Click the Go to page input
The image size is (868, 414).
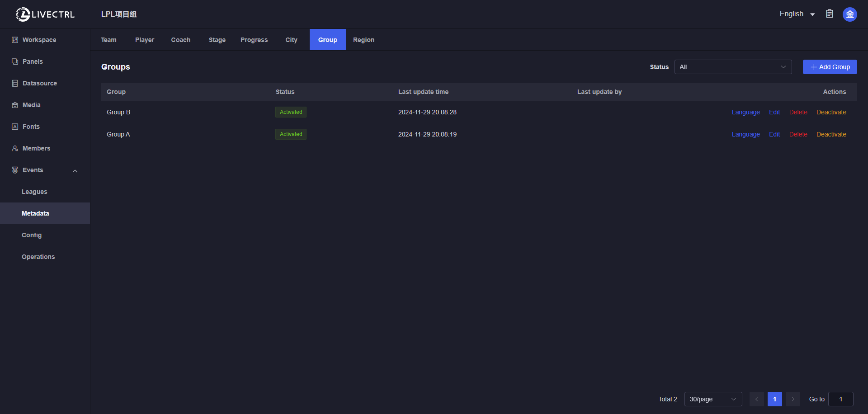[x=840, y=399]
